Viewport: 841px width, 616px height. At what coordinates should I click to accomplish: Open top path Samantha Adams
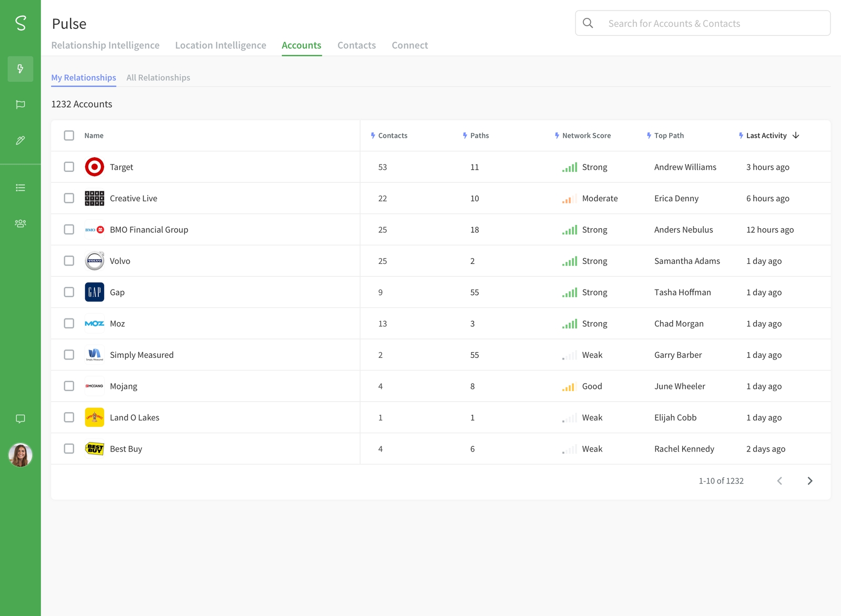click(687, 261)
